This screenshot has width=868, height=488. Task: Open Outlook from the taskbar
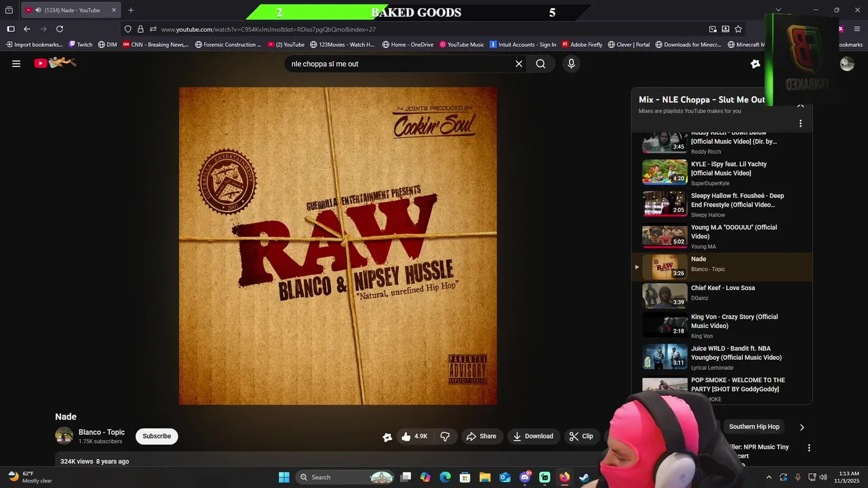(505, 477)
